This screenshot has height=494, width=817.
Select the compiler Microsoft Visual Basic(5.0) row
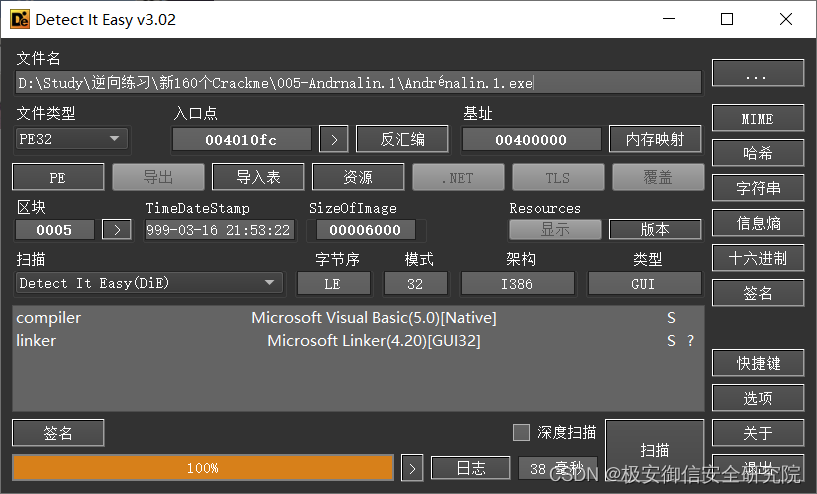(x=358, y=317)
